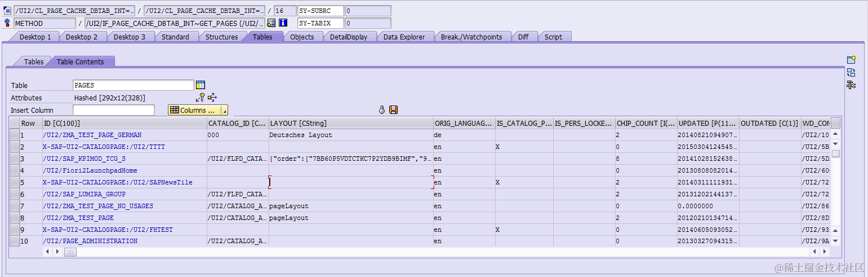The height and width of the screenshot is (277, 868).
Task: Click the key icon beside the Hashed attributes
Action: click(200, 98)
